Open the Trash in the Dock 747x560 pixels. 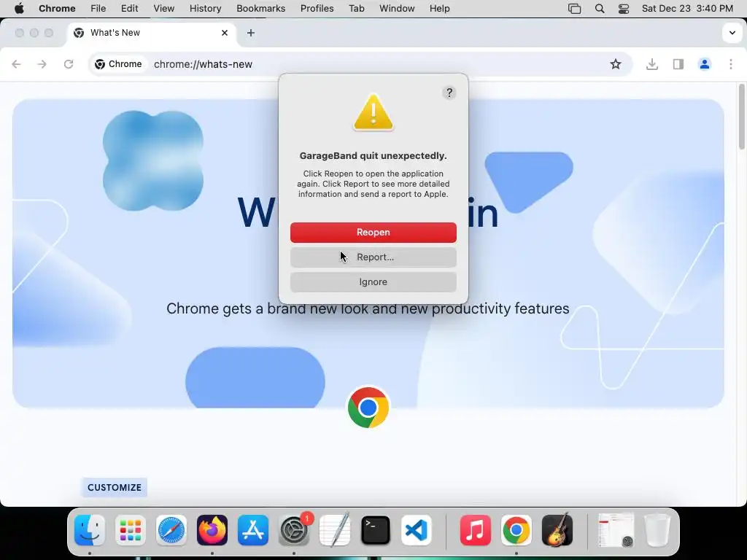point(657,530)
